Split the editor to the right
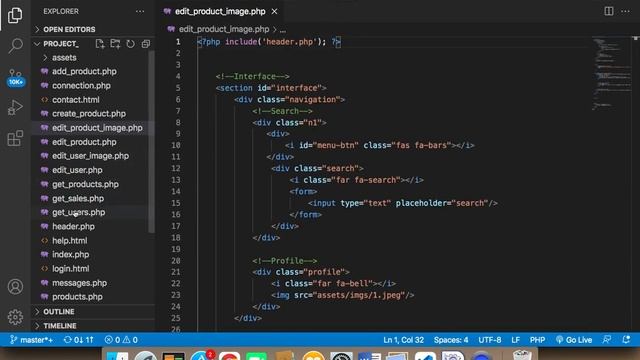The image size is (640, 360). tap(609, 11)
